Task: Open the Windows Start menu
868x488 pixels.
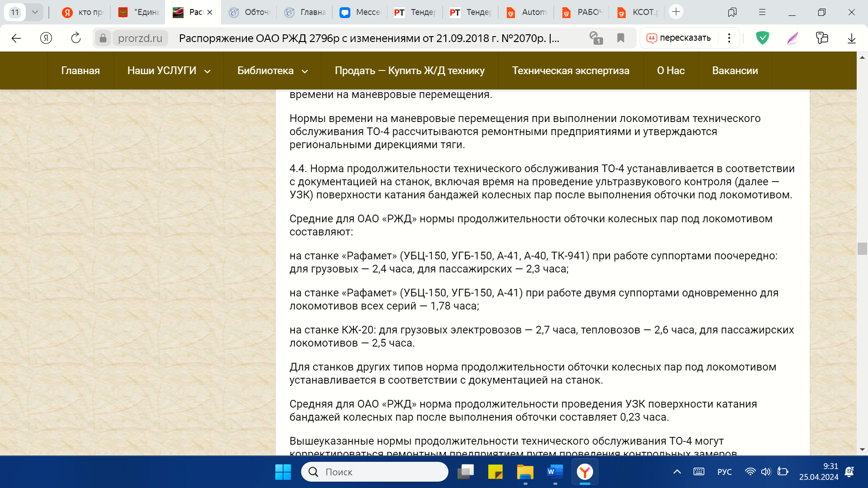Action: point(283,472)
